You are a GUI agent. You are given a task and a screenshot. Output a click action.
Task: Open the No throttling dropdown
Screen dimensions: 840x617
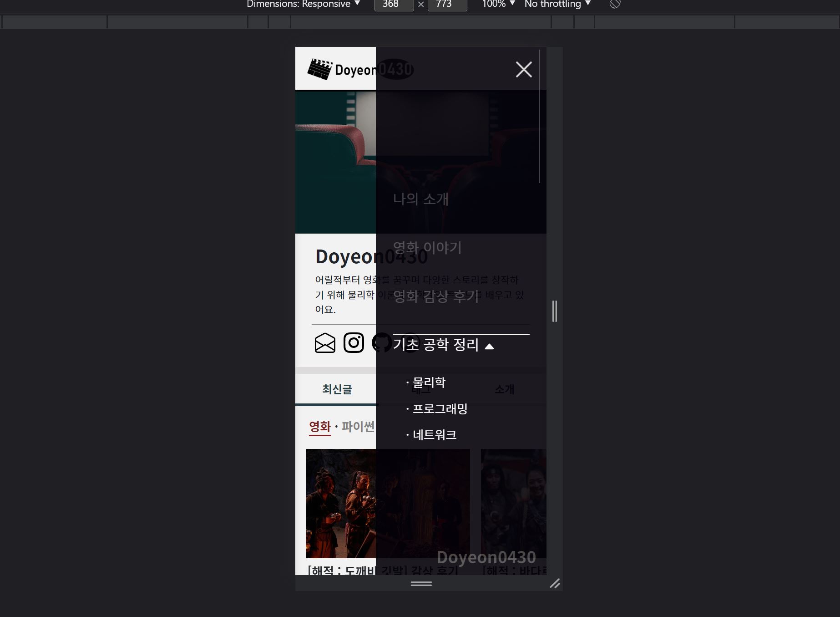point(557,4)
